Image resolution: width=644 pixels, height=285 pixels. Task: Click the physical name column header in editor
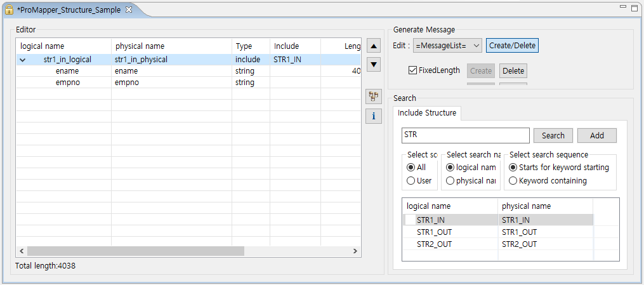point(172,46)
